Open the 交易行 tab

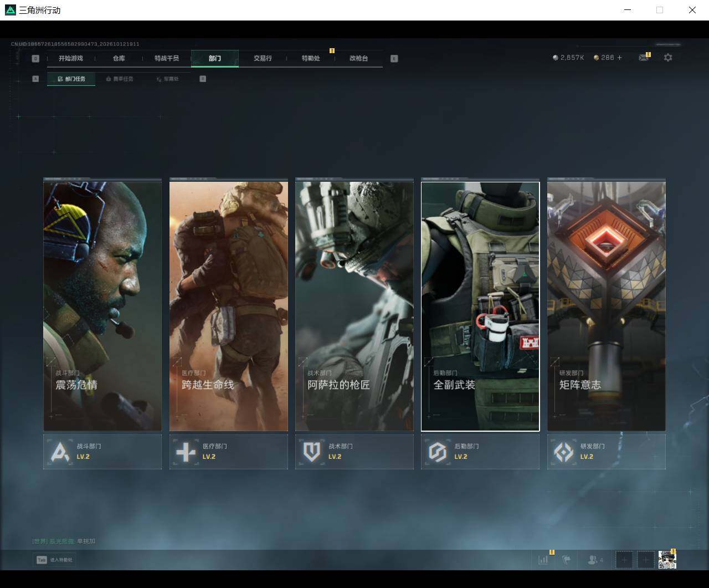263,58
